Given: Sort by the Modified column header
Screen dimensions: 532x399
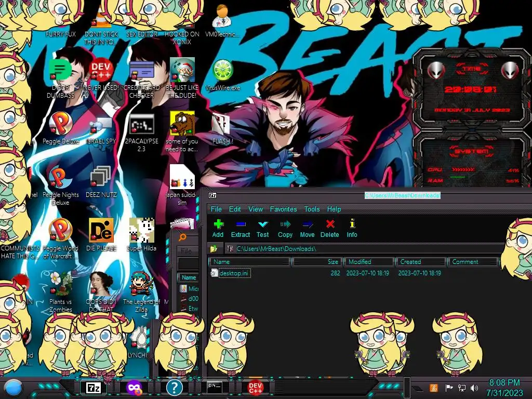Looking at the screenshot, I should 369,262.
